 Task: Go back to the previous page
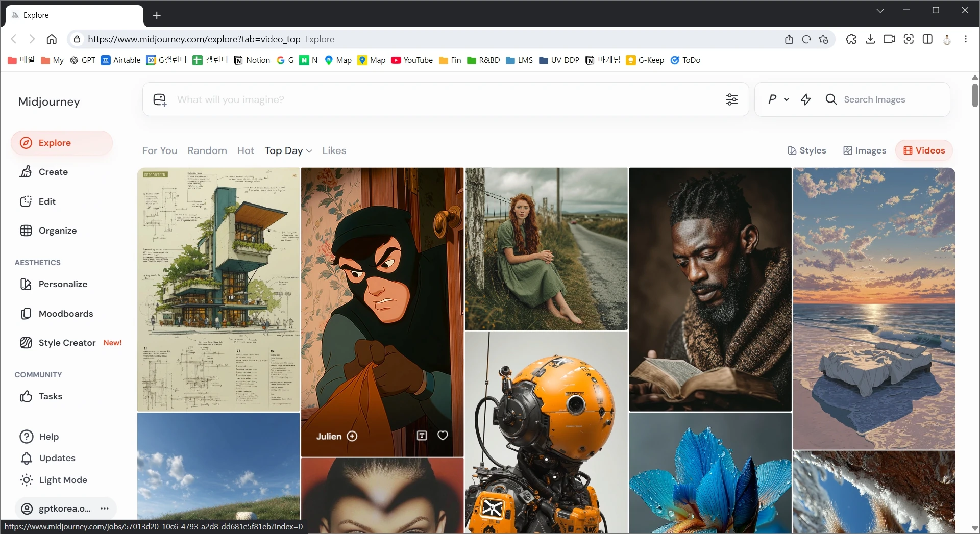(x=14, y=39)
